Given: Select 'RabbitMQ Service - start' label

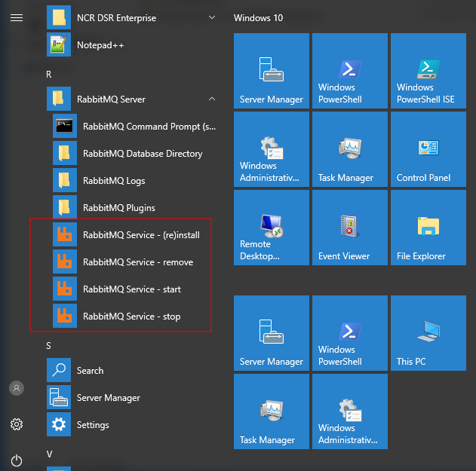Looking at the screenshot, I should pos(132,289).
